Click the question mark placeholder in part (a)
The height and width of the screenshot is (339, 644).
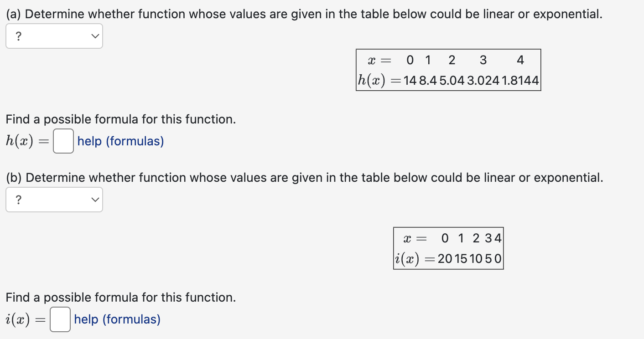18,36
